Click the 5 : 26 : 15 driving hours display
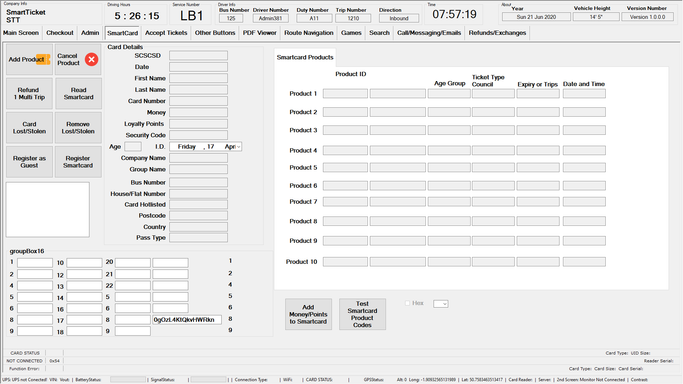Screen dimensions: 683x384 pyautogui.click(x=137, y=16)
